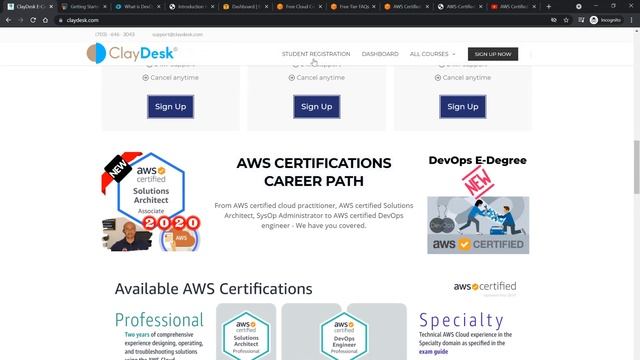Click the Available AWS Certifications heading
The width and height of the screenshot is (640, 360).
tap(213, 289)
